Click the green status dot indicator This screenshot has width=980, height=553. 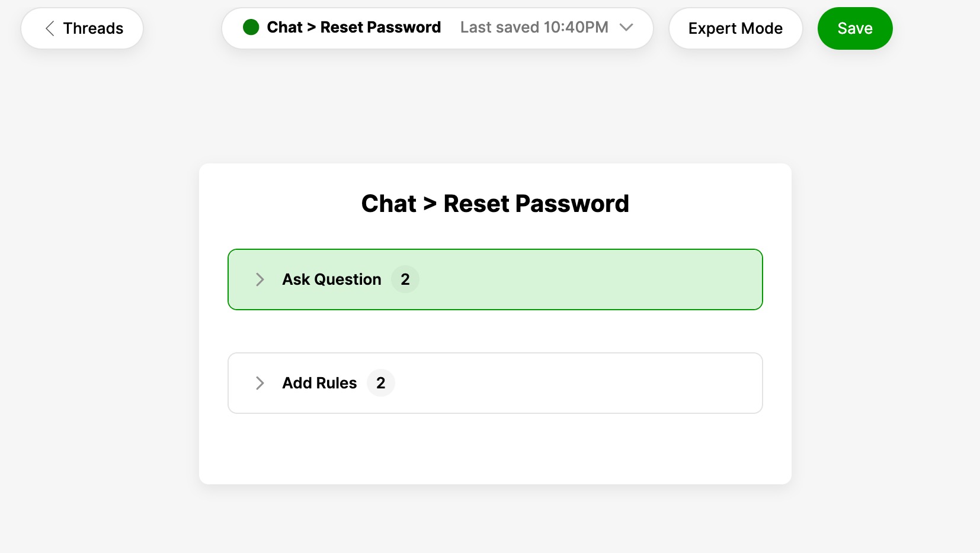click(251, 27)
